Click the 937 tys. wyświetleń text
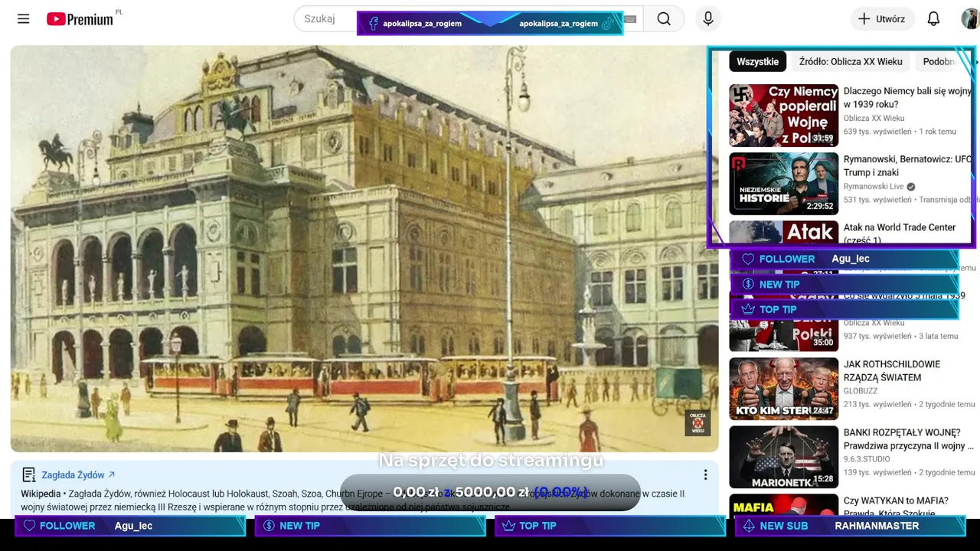Viewport: 980px width, 551px height. pos(877,336)
